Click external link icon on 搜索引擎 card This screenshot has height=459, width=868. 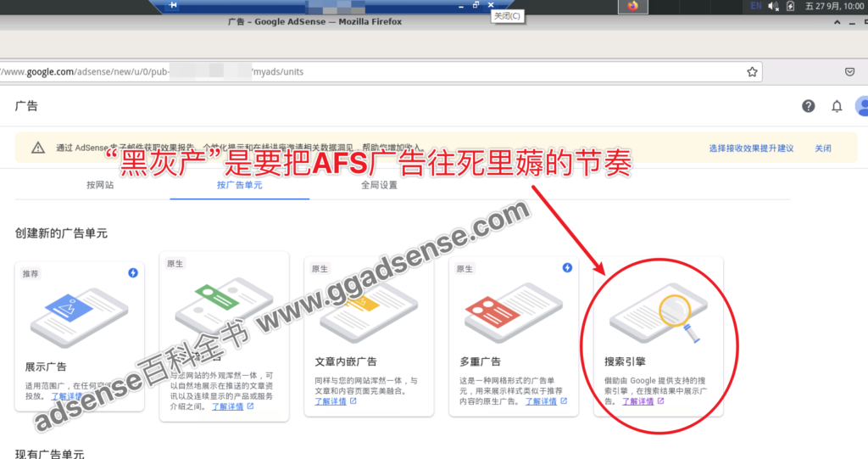[x=660, y=400]
